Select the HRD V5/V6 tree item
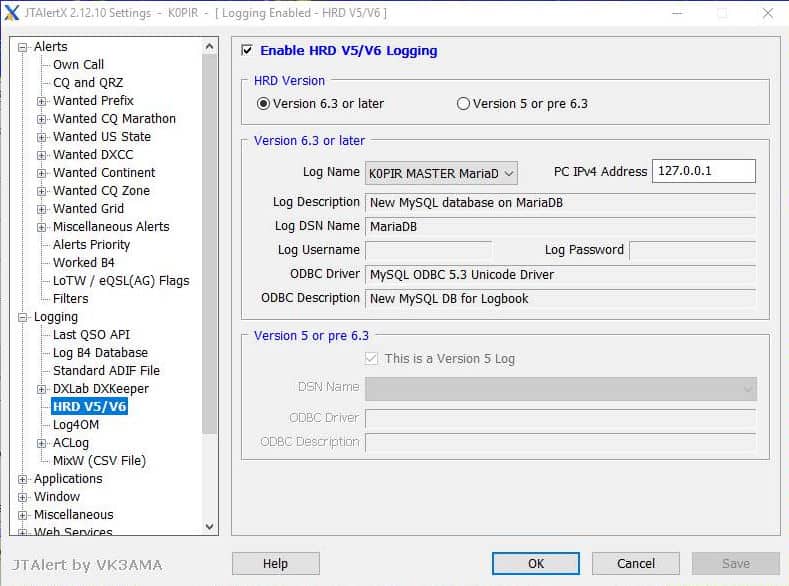The image size is (789, 586). (x=90, y=406)
